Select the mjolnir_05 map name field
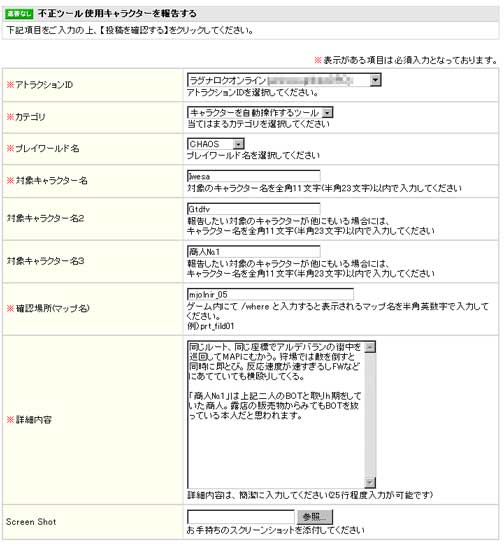The image size is (504, 544). tap(270, 294)
